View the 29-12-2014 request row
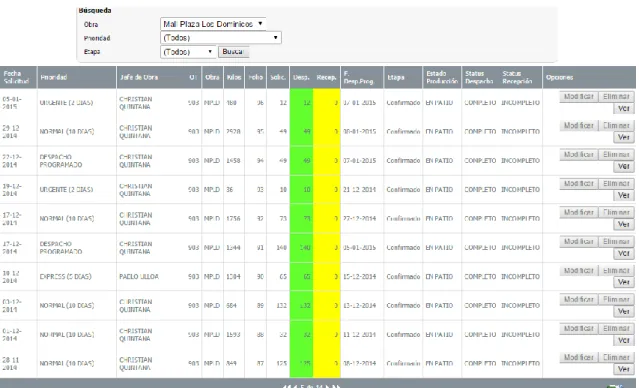This screenshot has height=388, width=639. tap(624, 137)
